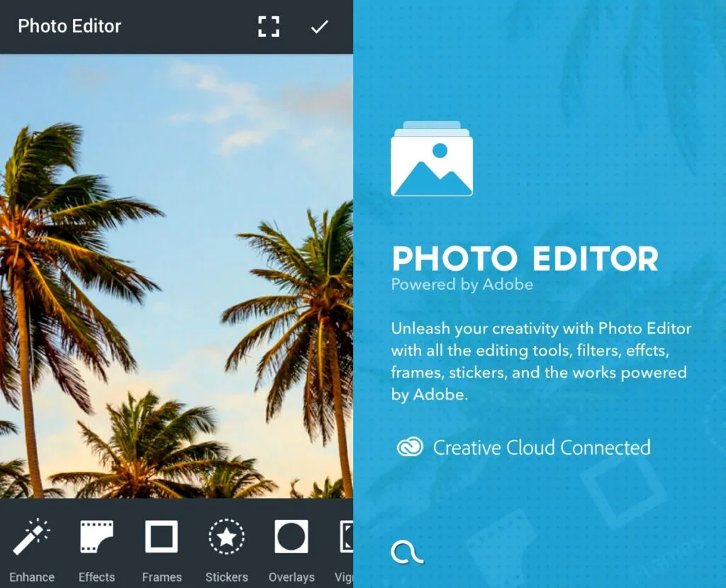Open the Stickers star tool

tap(227, 537)
